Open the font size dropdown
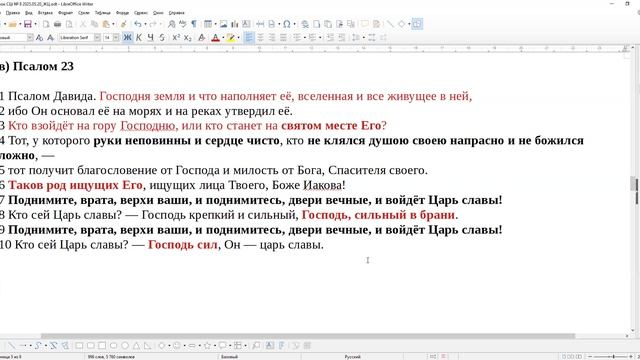 coord(116,38)
